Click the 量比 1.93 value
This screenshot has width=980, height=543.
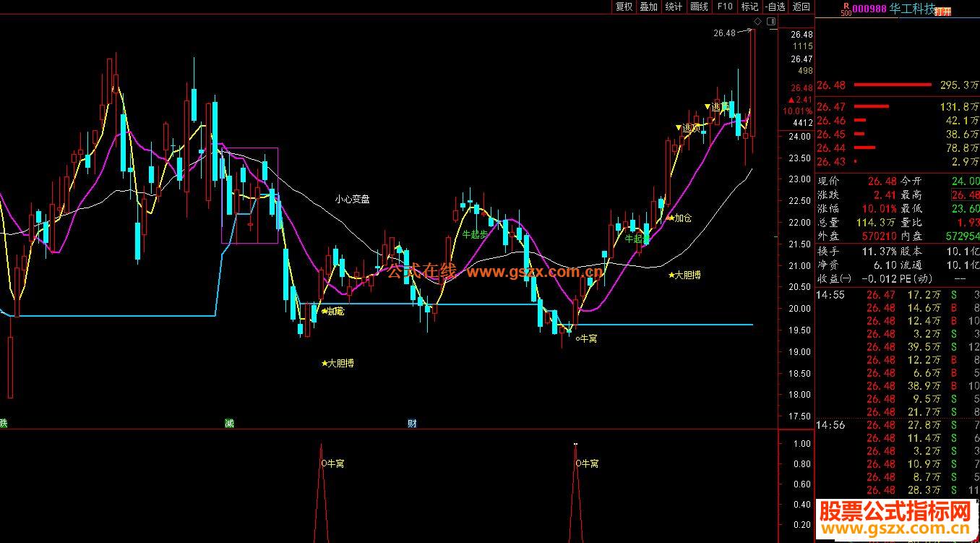click(968, 223)
